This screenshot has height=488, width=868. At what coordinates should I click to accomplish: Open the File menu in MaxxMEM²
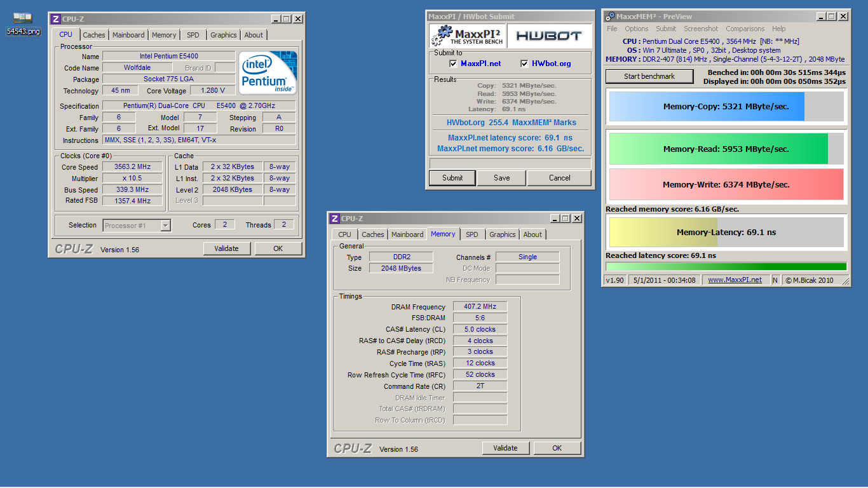point(612,29)
